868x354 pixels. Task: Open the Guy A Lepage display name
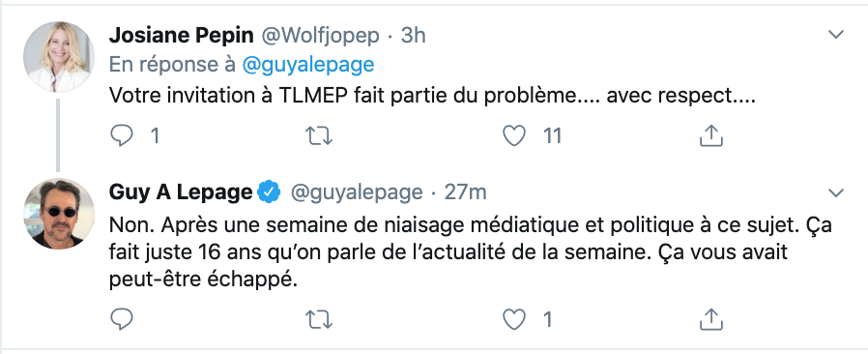(x=181, y=192)
